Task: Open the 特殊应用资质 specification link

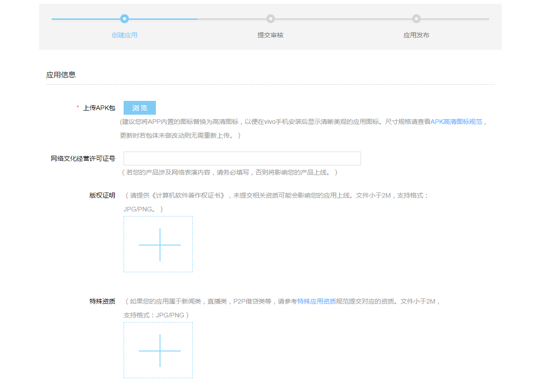Action: coord(315,301)
